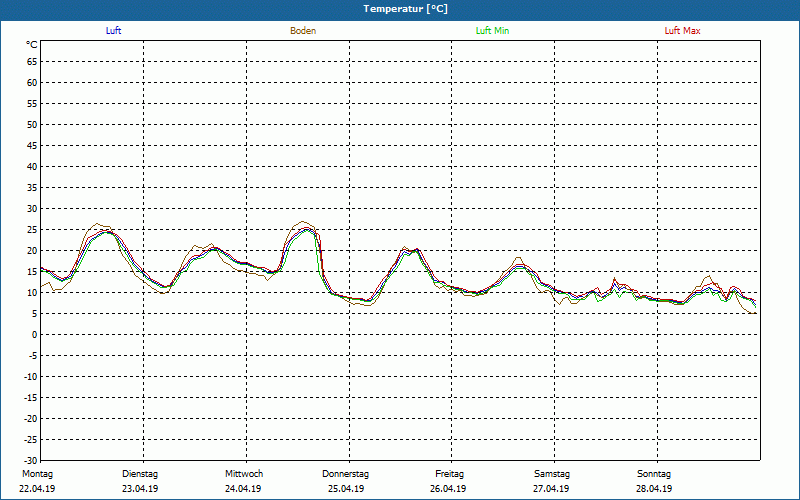This screenshot has height=500, width=800.
Task: Click the -30 value on temperature axis
Action: [31, 461]
